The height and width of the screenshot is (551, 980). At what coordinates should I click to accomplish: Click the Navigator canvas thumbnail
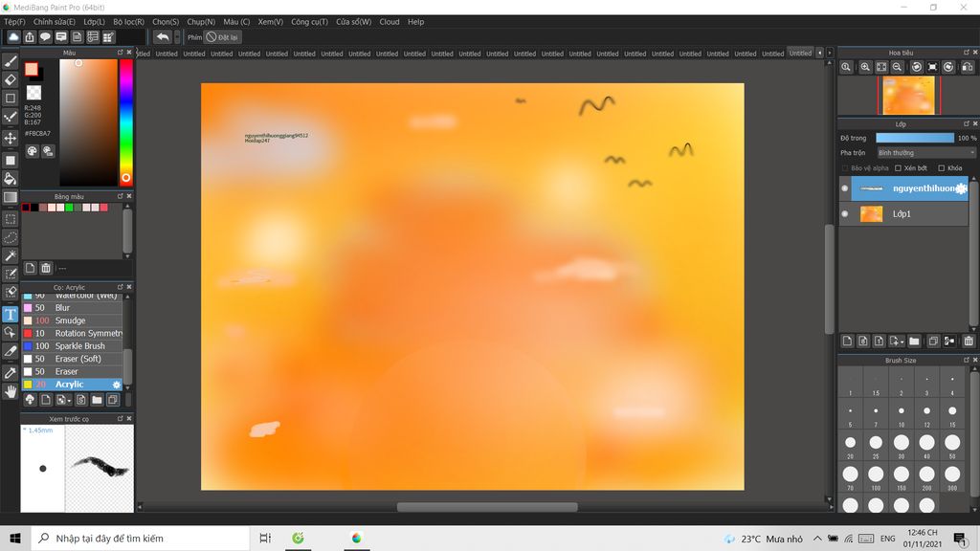pos(909,95)
